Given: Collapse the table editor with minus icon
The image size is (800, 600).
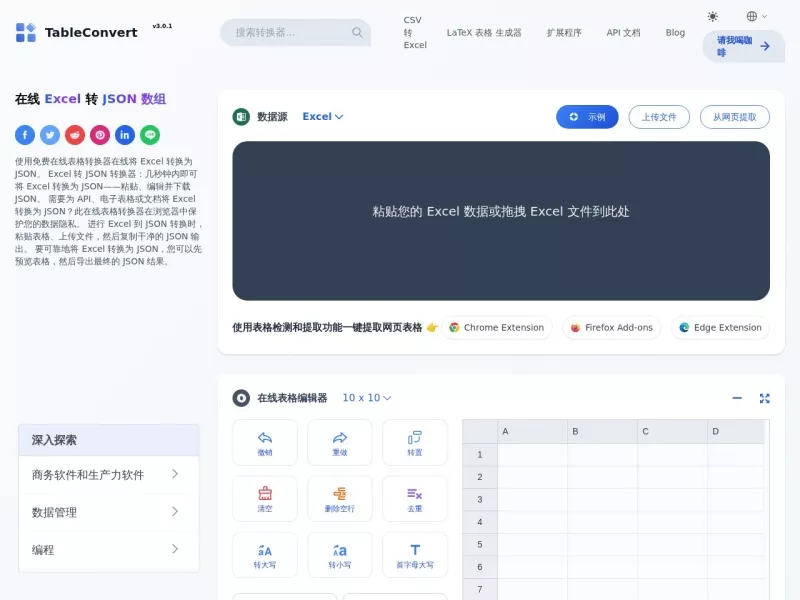Looking at the screenshot, I should pos(737,398).
